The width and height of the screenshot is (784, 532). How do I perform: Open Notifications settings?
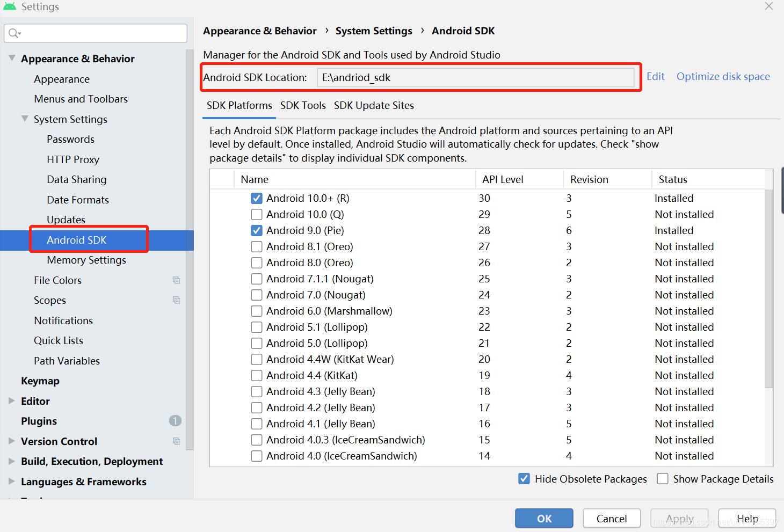tap(63, 320)
